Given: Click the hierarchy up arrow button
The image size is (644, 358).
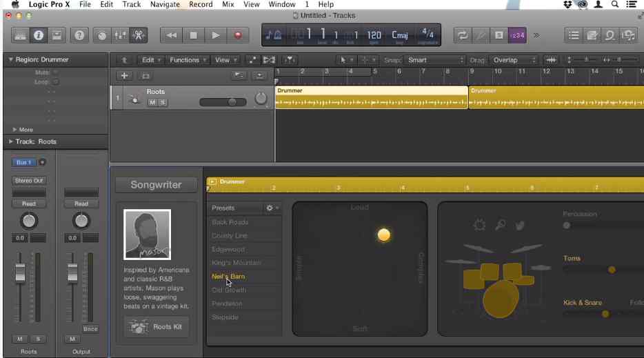Looking at the screenshot, I should [x=123, y=60].
